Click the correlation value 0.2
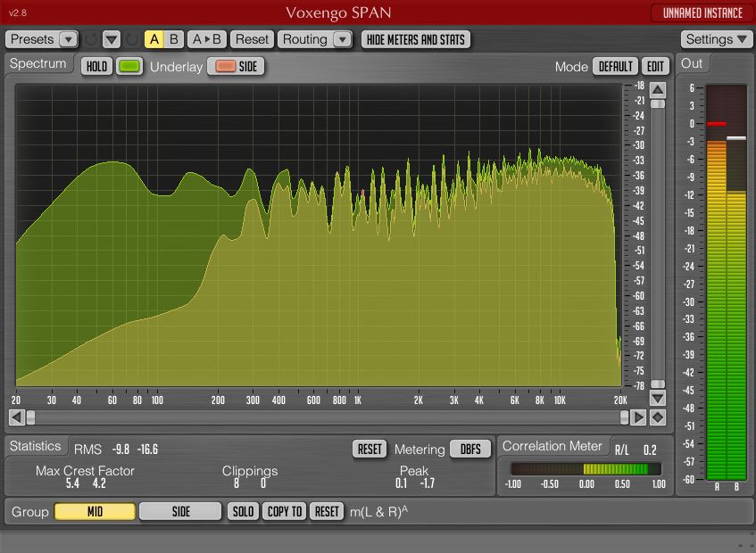756x553 pixels. (650, 450)
